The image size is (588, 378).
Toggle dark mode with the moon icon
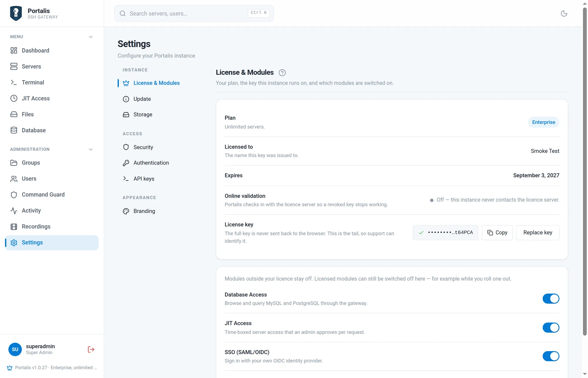coord(564,14)
